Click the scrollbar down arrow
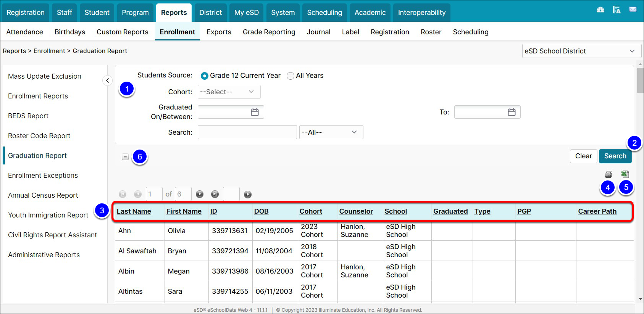This screenshot has width=644, height=314. pyautogui.click(x=640, y=300)
